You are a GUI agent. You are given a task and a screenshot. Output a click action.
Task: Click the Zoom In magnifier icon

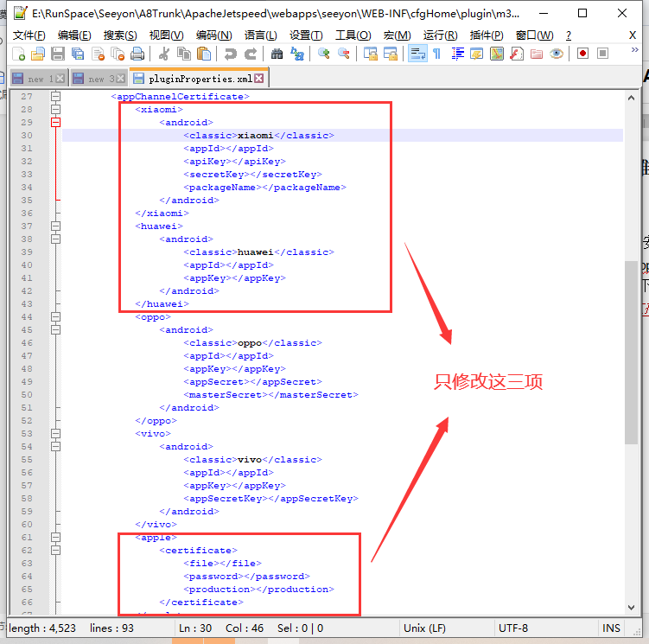click(x=324, y=54)
